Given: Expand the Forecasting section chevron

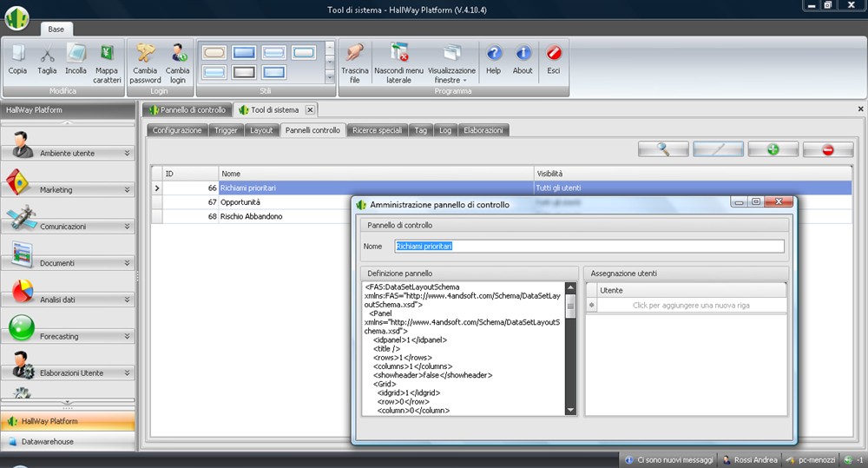Looking at the screenshot, I should pos(127,336).
